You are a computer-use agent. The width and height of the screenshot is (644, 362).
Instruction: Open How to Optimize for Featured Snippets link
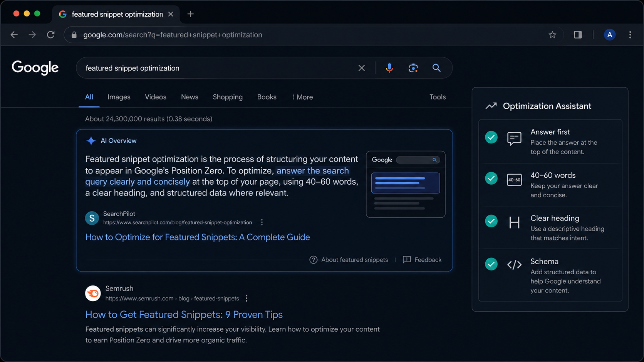click(198, 237)
